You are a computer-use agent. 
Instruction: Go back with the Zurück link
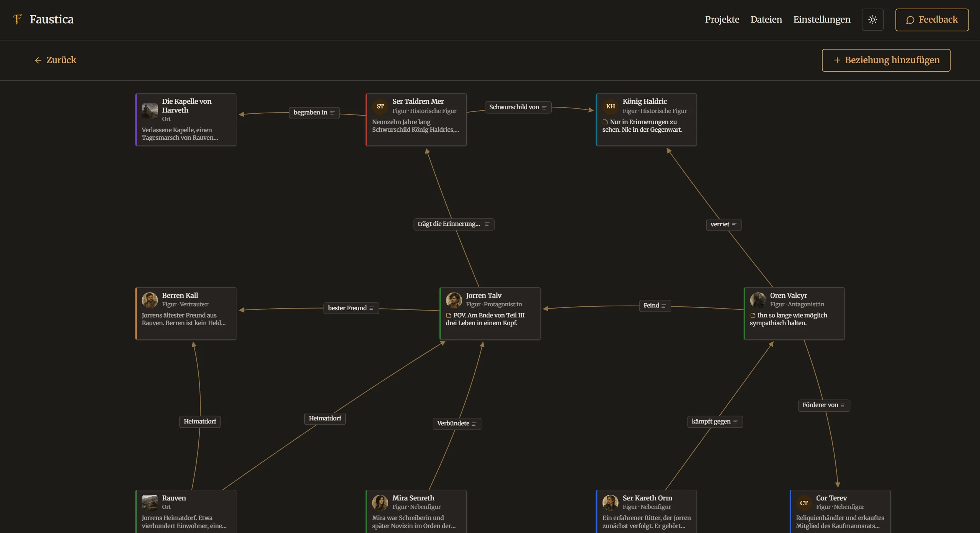[56, 60]
